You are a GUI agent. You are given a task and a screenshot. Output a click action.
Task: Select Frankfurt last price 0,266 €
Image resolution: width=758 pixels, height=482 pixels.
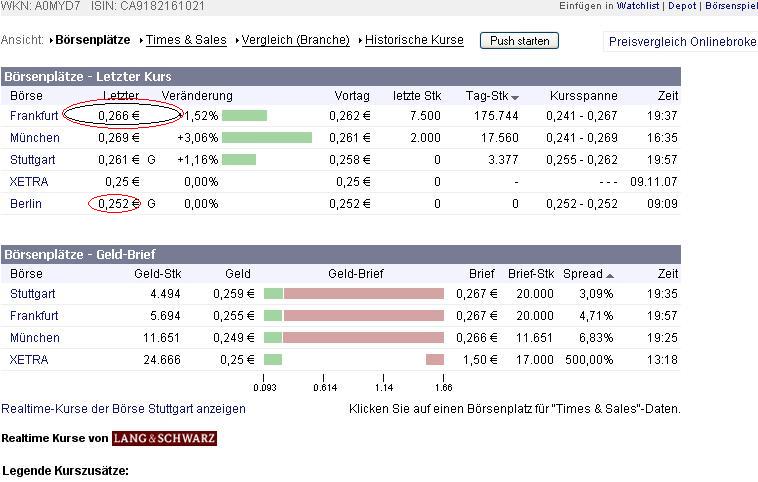(x=119, y=116)
